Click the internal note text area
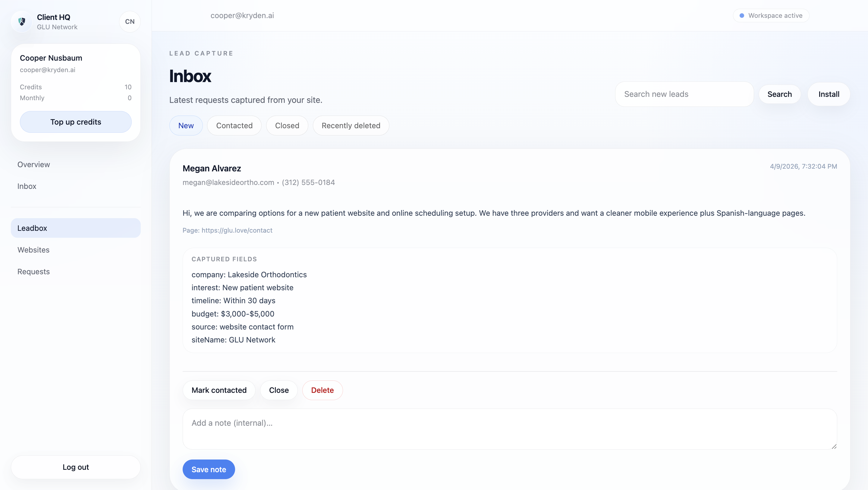This screenshot has width=868, height=490. [x=509, y=429]
